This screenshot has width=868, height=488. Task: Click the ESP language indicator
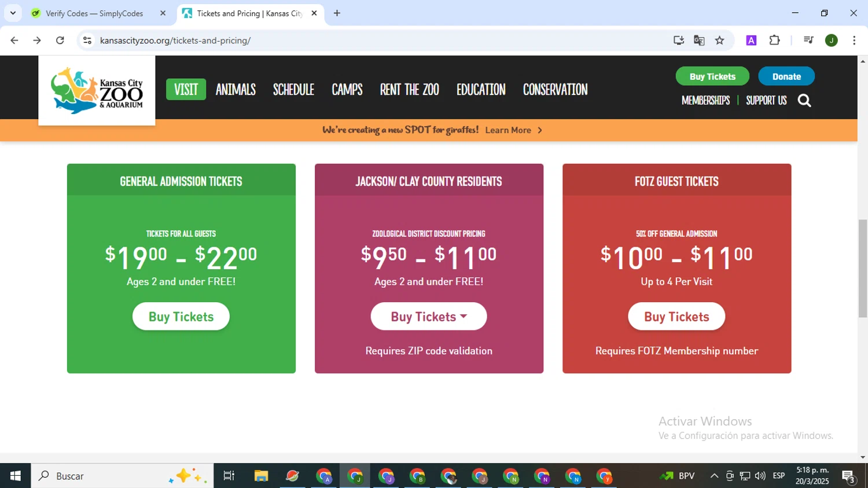(779, 476)
